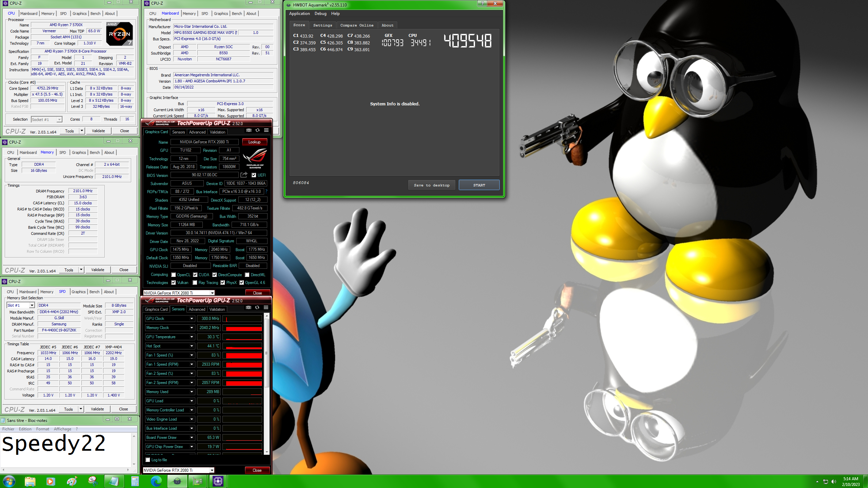Enable the Log to file checkbox
The height and width of the screenshot is (488, 868).
(148, 460)
